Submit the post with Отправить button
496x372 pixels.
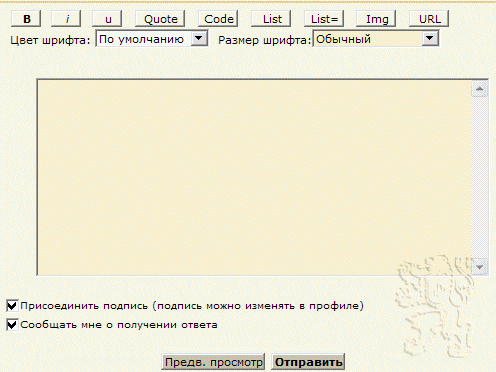(308, 362)
